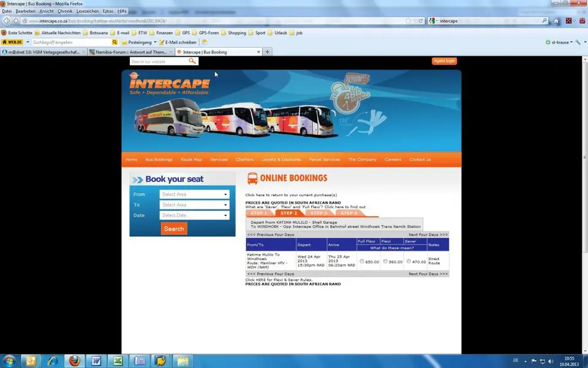Click the page vertical scrollbar

click(x=585, y=158)
